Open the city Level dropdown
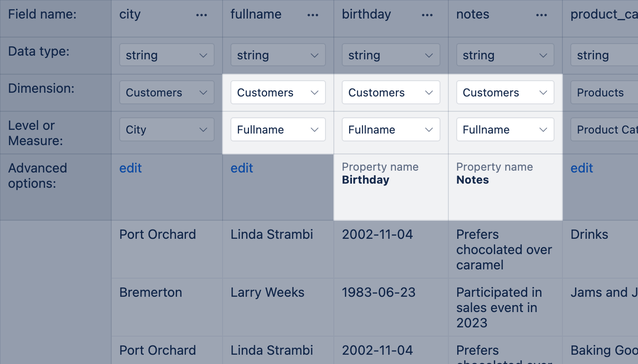Screen dimensions: 638x364 coord(167,129)
